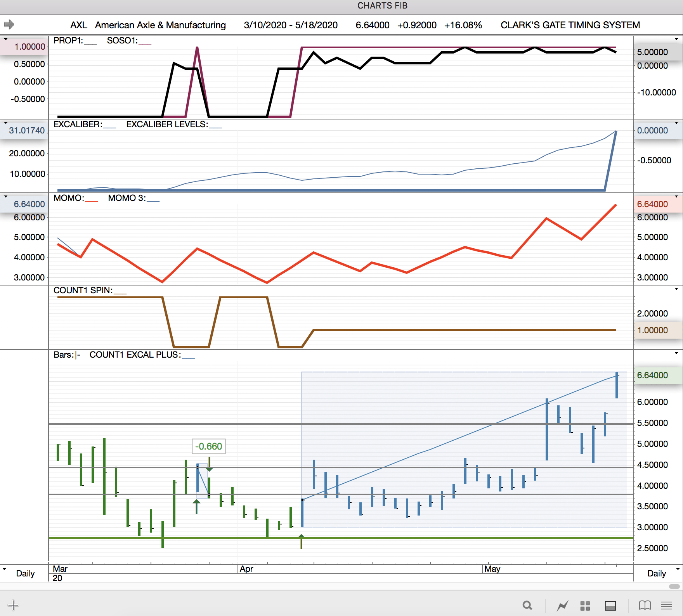Image resolution: width=683 pixels, height=616 pixels.
Task: Open the Daily interval selector at bottom right
Action: (657, 573)
